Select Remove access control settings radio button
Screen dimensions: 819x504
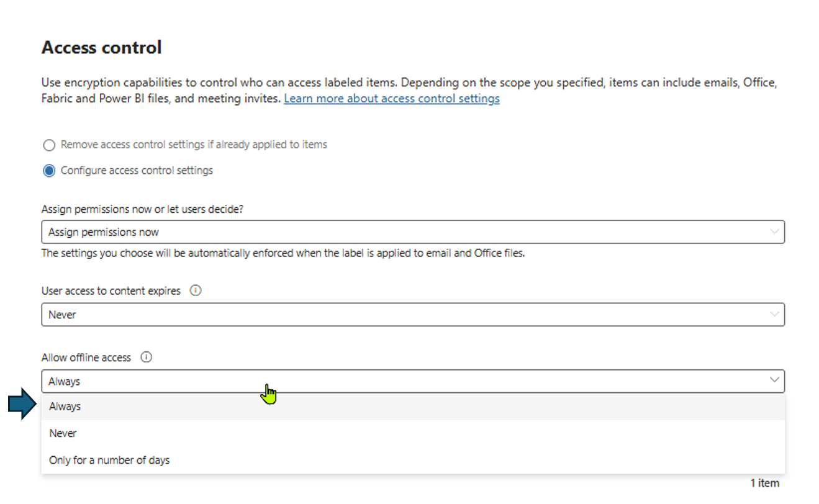pyautogui.click(x=49, y=145)
